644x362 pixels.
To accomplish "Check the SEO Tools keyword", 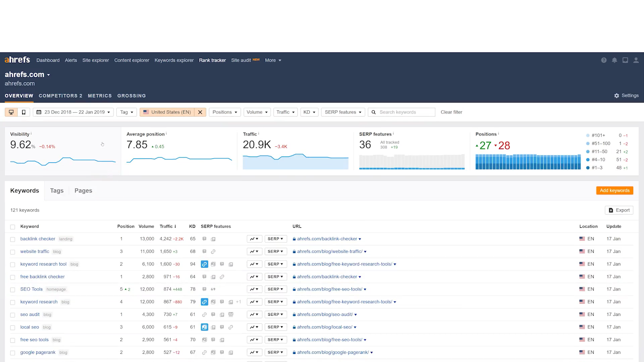I will [12, 290].
